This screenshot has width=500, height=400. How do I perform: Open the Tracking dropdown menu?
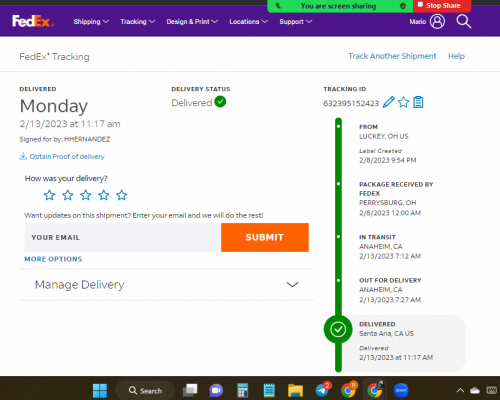[137, 22]
